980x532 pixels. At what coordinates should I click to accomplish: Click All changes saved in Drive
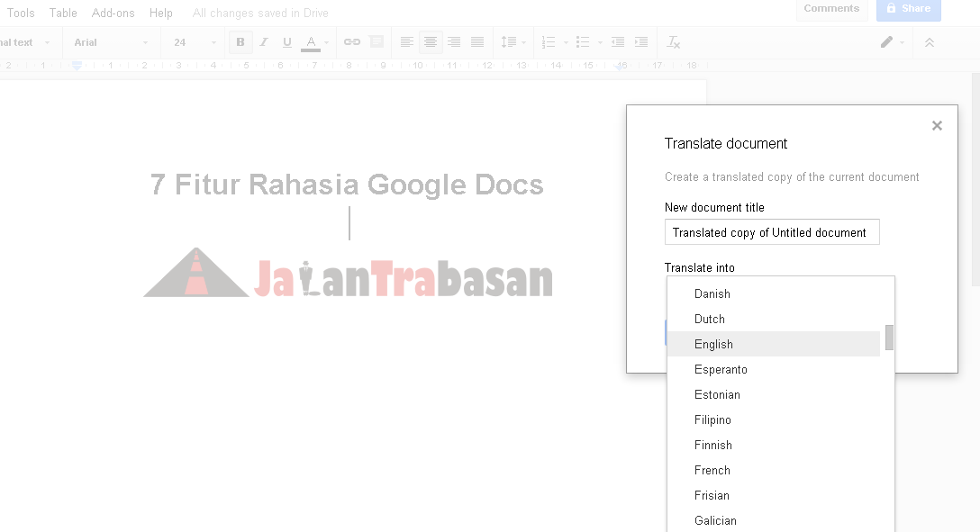click(x=260, y=14)
